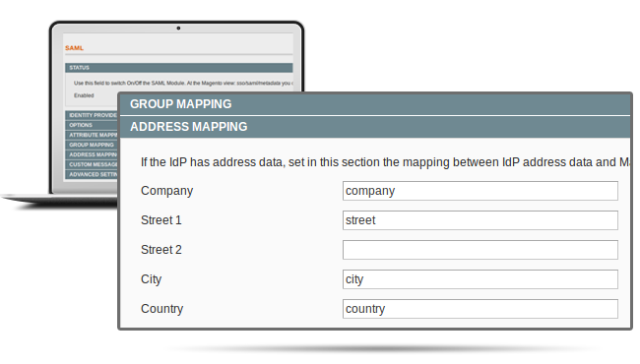Expand the GROUP MAPPING section header

pyautogui.click(x=375, y=104)
